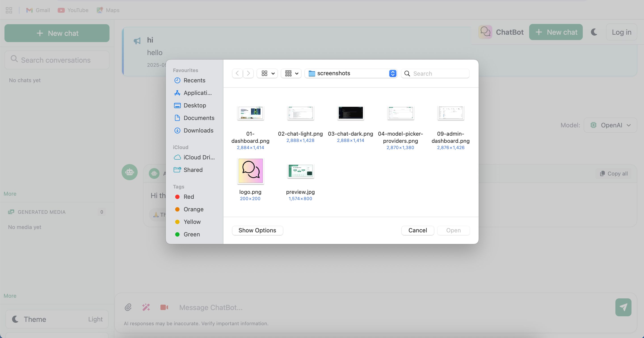Select the logo.png file thumbnail
Viewport: 644px width, 338px height.
(x=250, y=171)
